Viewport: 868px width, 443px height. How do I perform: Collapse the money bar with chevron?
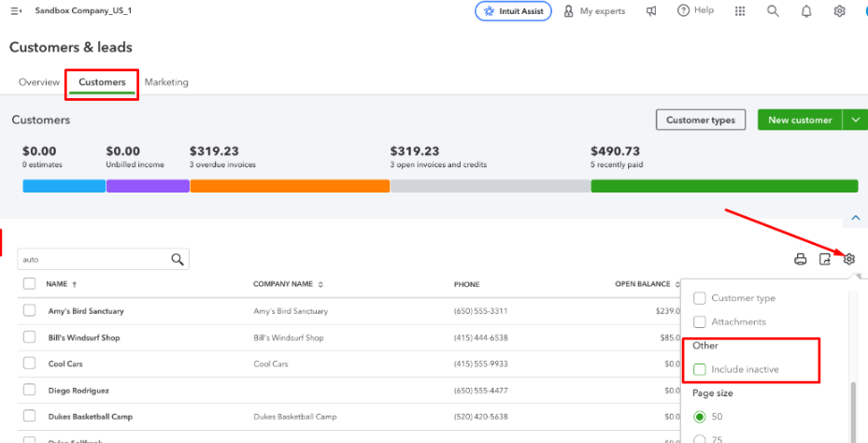(x=856, y=218)
